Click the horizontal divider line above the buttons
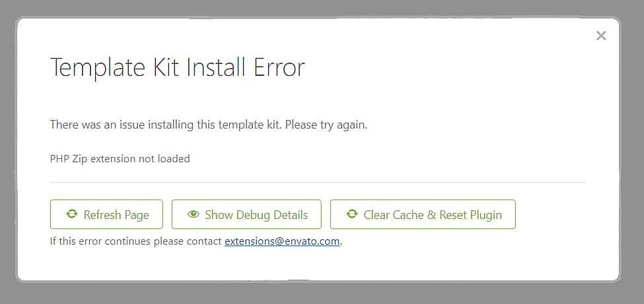This screenshot has height=304, width=644. (317, 182)
